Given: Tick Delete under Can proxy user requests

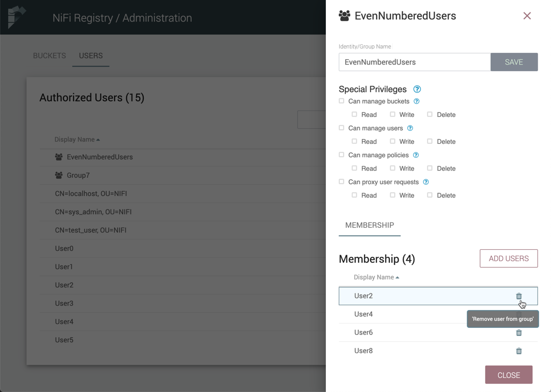Looking at the screenshot, I should pyautogui.click(x=430, y=195).
